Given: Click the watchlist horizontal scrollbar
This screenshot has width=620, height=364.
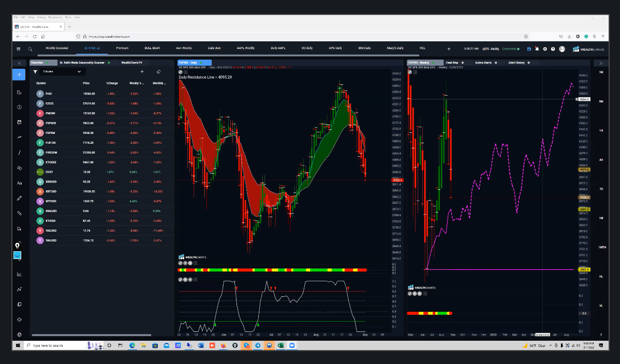Looking at the screenshot, I should tap(91, 335).
